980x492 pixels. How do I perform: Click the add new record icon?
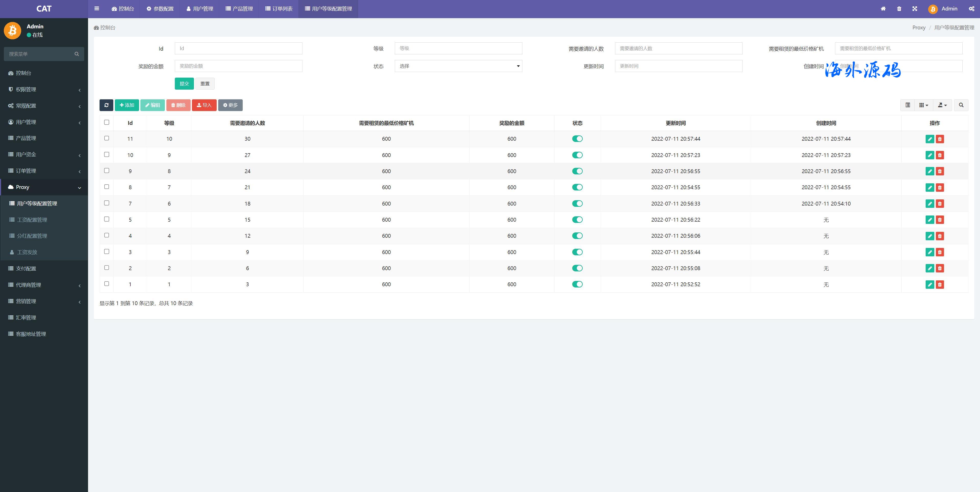(x=126, y=105)
